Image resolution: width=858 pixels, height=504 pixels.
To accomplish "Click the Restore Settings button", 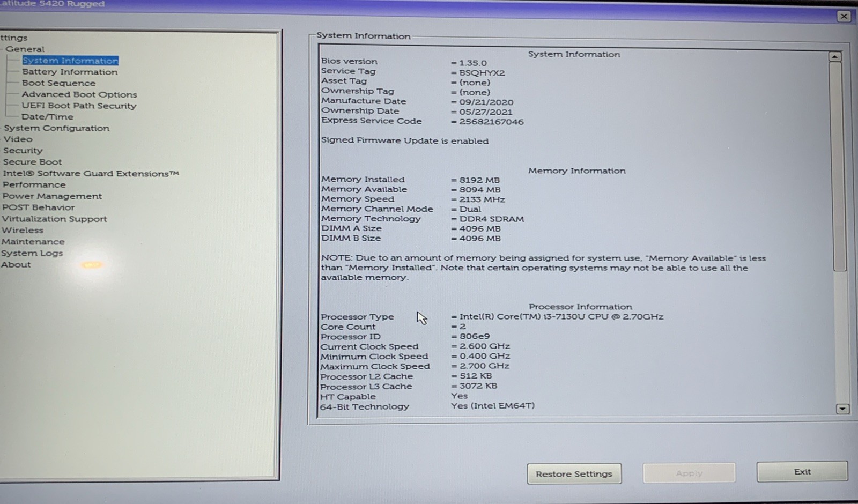I will coord(574,474).
